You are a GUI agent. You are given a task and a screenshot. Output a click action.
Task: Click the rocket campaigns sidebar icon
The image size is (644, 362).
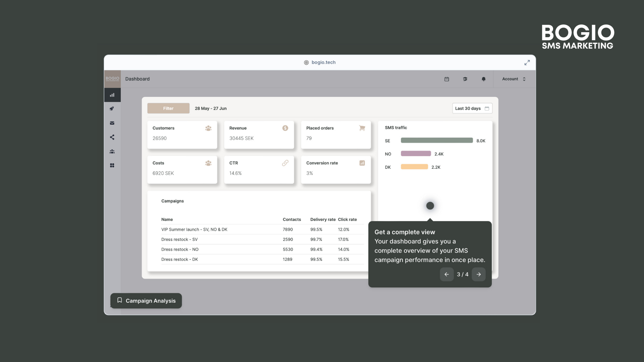click(x=112, y=109)
